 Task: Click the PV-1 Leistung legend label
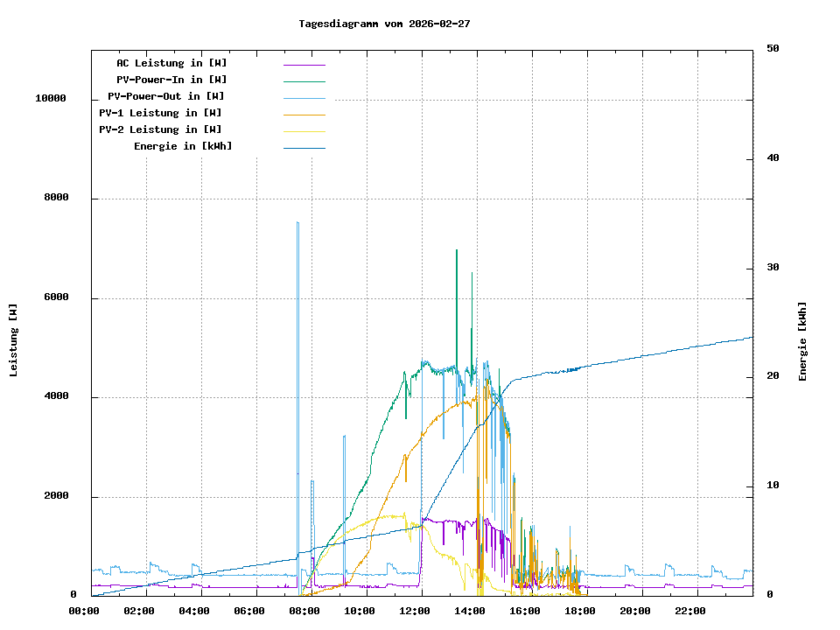click(160, 113)
